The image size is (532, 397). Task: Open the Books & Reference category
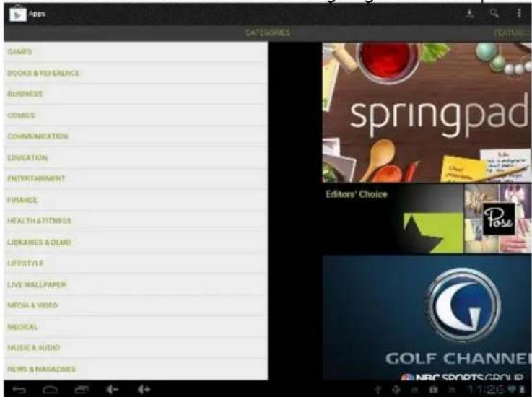(136, 74)
